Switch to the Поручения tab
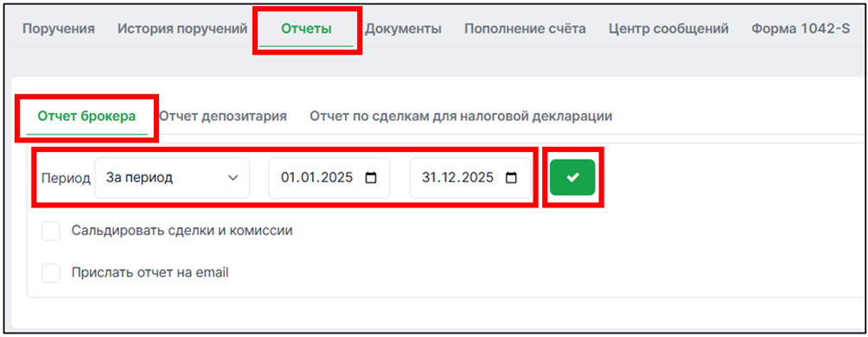 [58, 29]
